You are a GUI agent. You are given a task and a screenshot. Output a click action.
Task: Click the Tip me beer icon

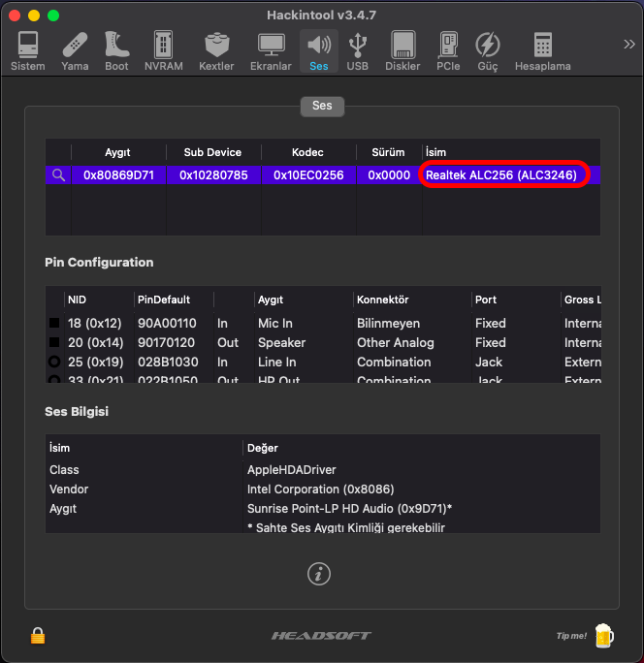click(x=603, y=636)
